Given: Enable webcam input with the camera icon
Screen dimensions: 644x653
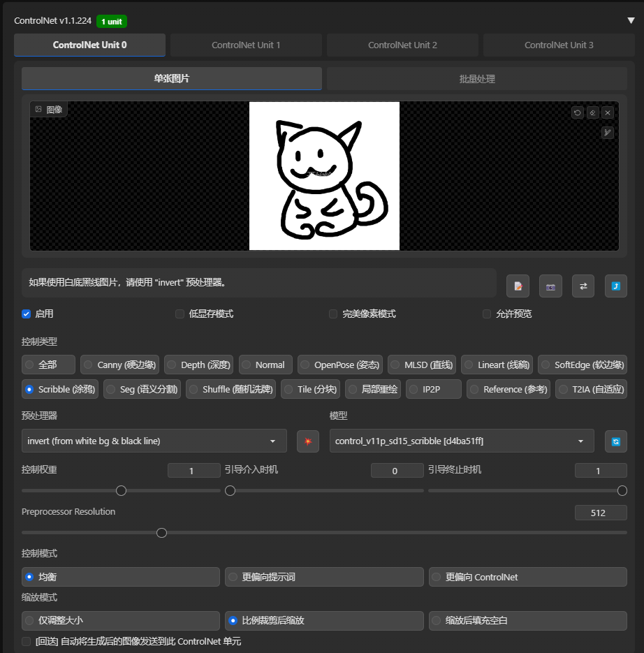Looking at the screenshot, I should (x=549, y=286).
